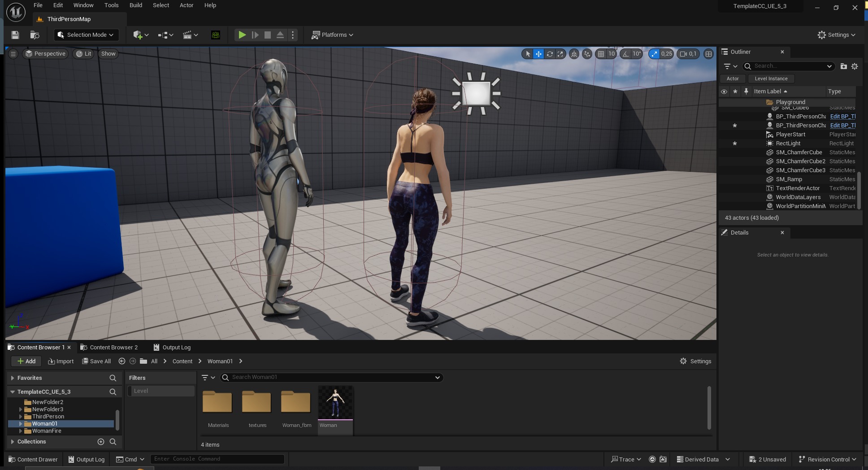868x470 pixels.
Task: Switch to Content Browser 2 tab
Action: (109, 348)
